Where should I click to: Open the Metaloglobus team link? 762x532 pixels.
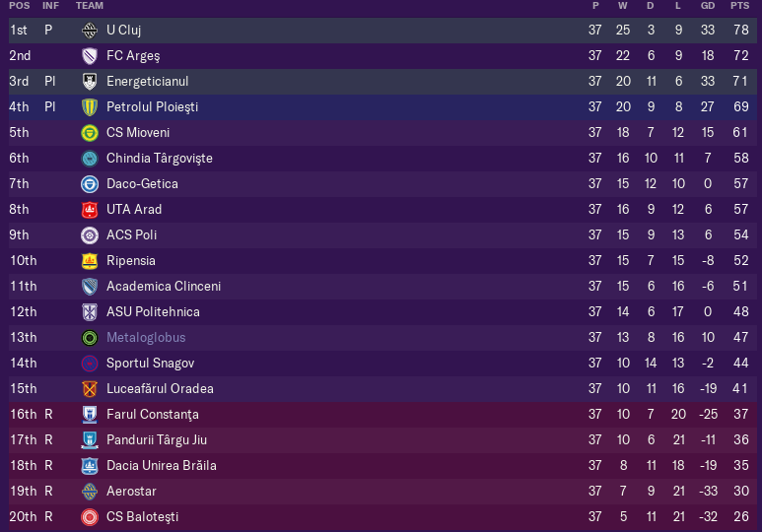(146, 337)
